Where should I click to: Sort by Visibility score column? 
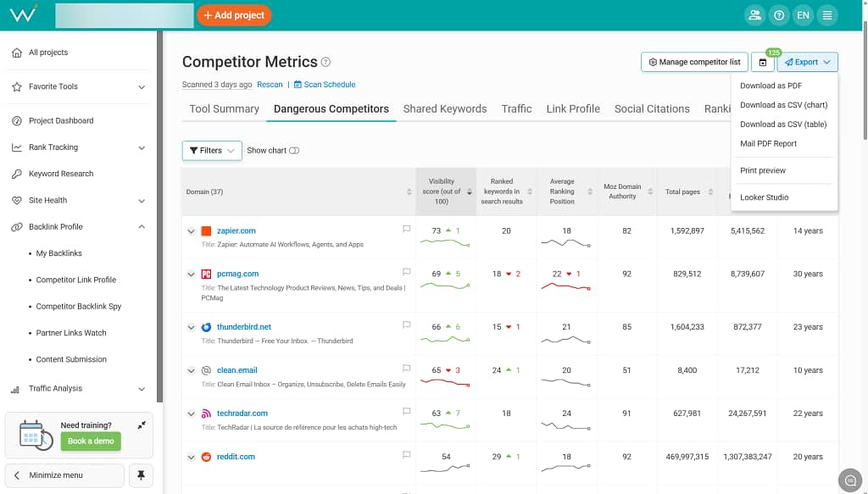(x=470, y=192)
